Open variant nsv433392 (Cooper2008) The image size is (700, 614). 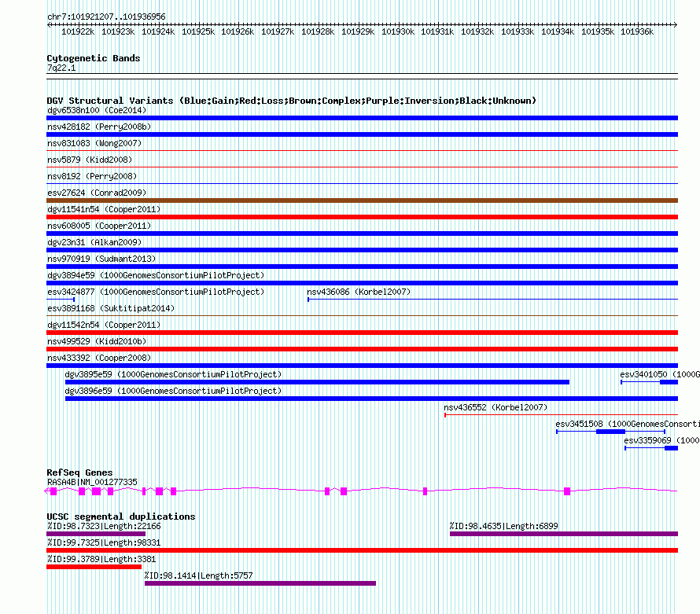click(99, 358)
